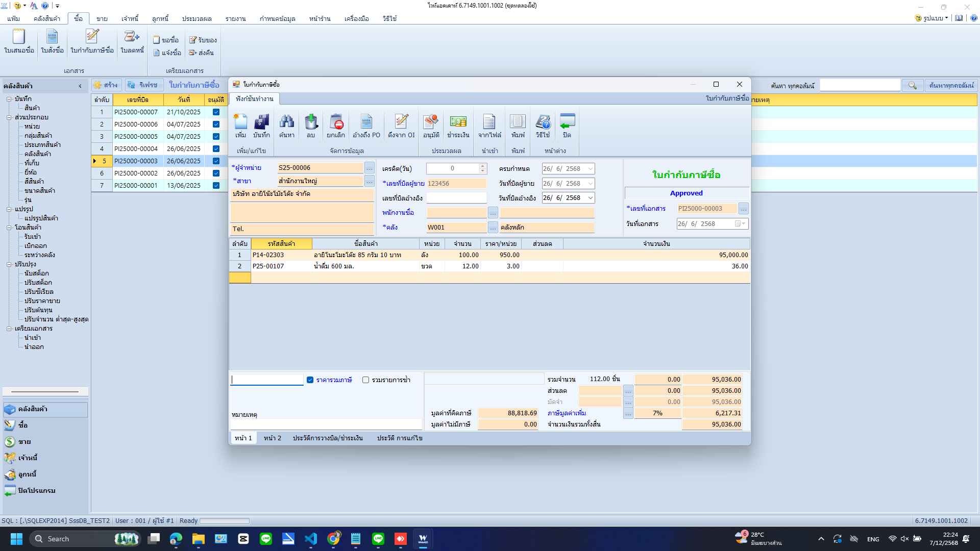Switch to the หน้า 2 tab
The width and height of the screenshot is (980, 551).
[272, 438]
